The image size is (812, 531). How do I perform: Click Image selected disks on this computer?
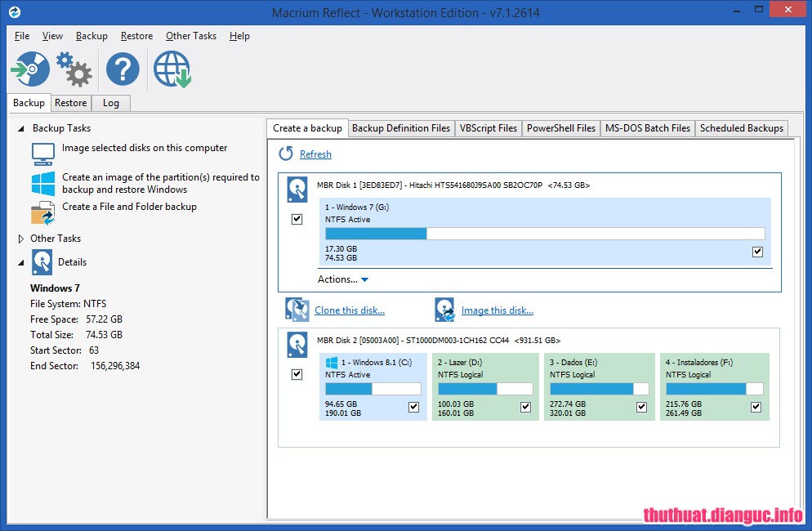tap(145, 148)
